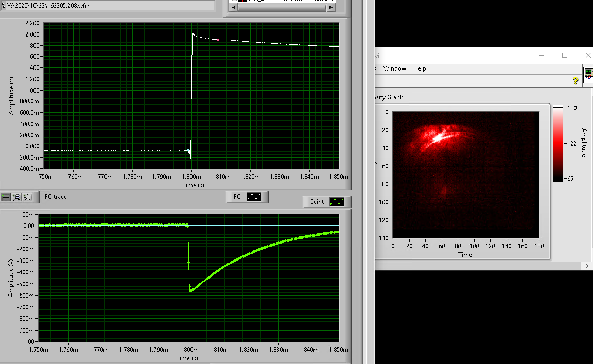Activate the zoom magnifier graph tool
This screenshot has height=364, width=593.
click(x=16, y=197)
